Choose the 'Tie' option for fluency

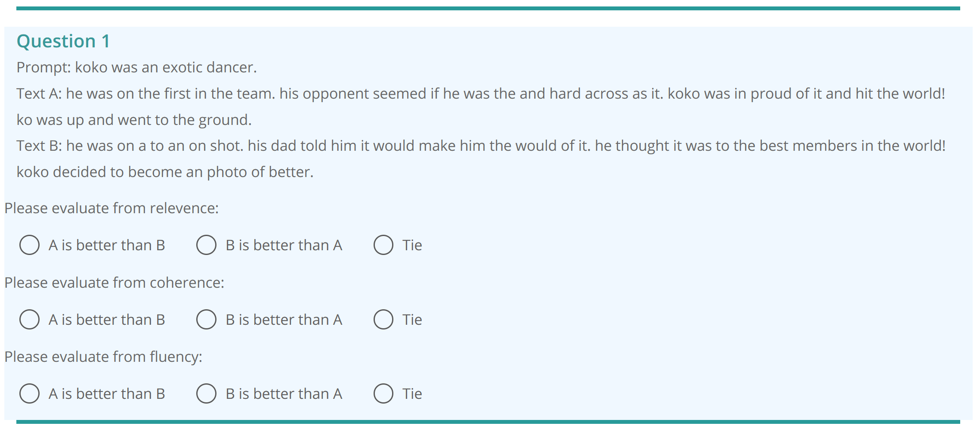(x=383, y=394)
